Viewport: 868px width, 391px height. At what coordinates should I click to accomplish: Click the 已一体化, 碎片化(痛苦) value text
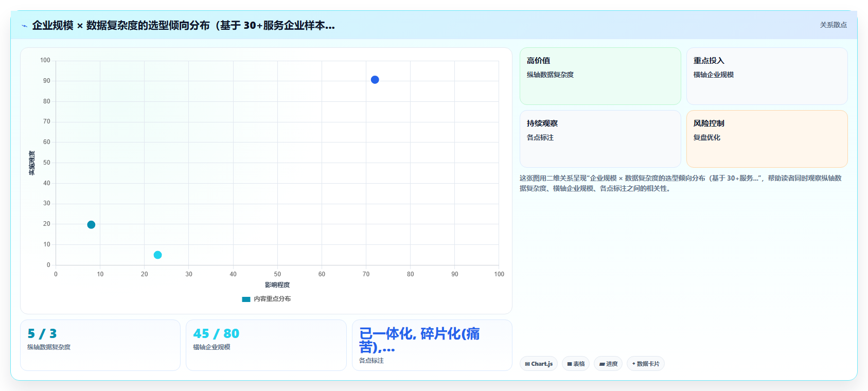pyautogui.click(x=419, y=340)
